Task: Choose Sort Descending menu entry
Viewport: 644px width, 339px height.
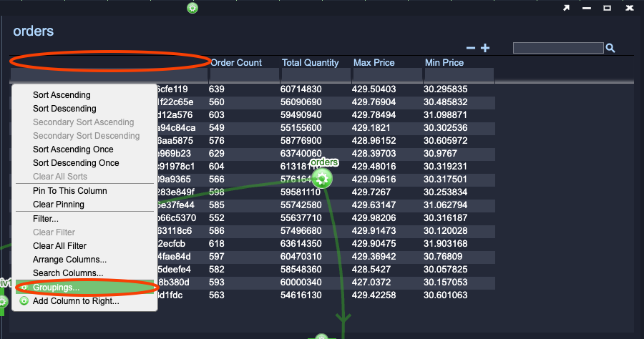Action: [64, 109]
